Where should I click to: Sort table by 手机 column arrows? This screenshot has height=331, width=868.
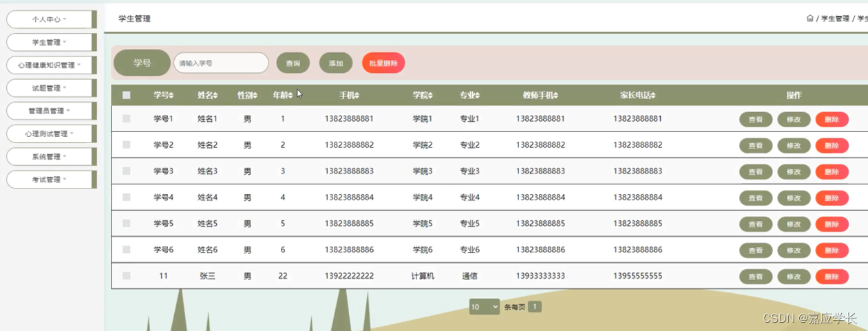[x=357, y=96]
